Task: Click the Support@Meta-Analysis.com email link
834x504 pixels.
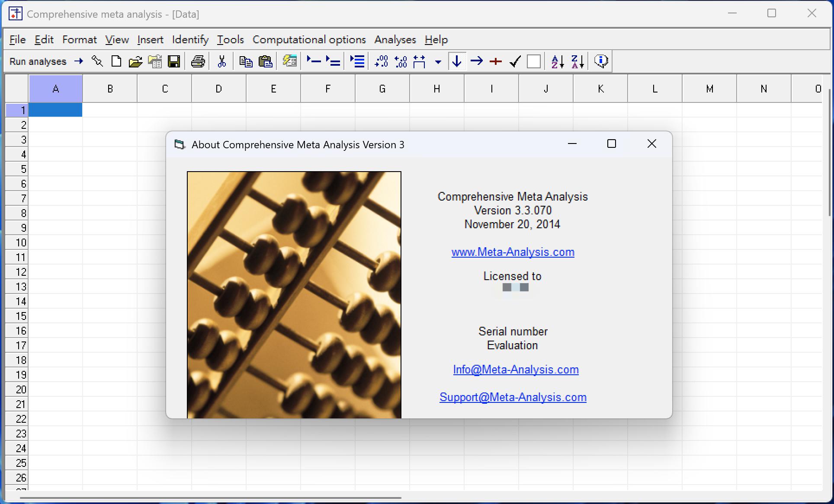Action: pos(513,397)
